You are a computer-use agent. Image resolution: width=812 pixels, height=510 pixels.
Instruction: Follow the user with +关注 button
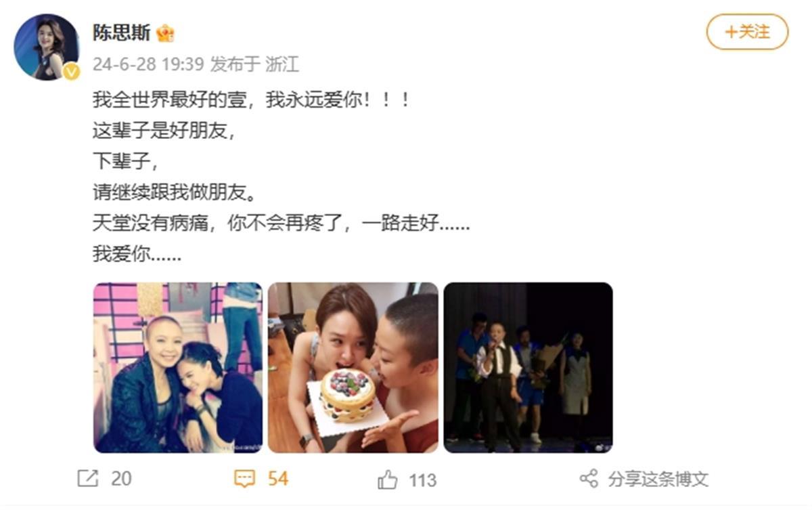point(748,32)
